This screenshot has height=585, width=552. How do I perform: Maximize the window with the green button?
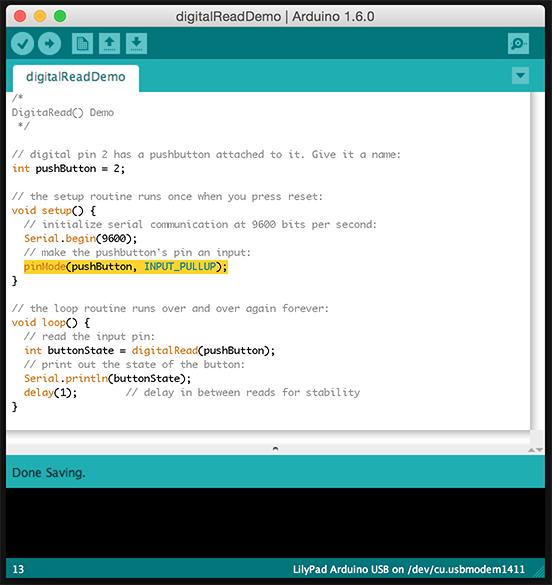(60, 16)
